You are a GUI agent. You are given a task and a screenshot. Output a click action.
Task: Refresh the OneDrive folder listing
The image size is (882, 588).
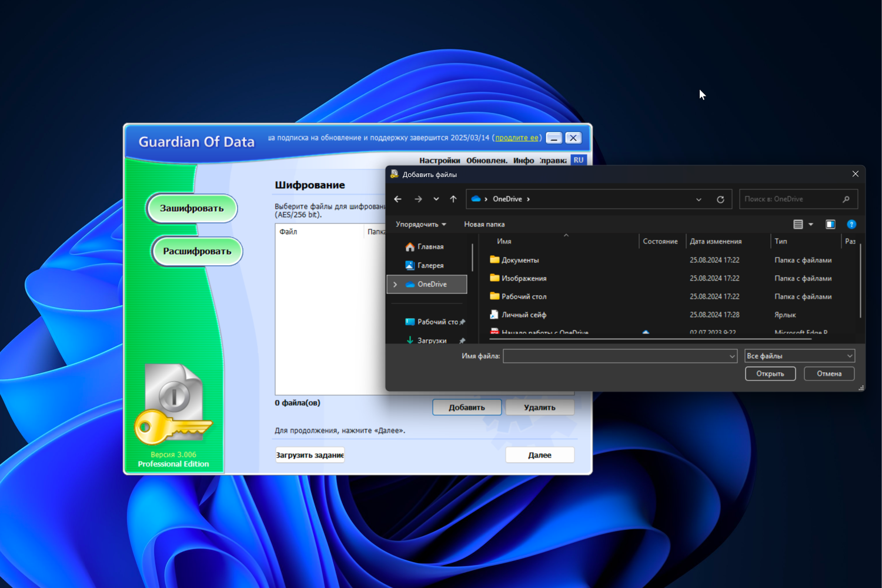(720, 199)
